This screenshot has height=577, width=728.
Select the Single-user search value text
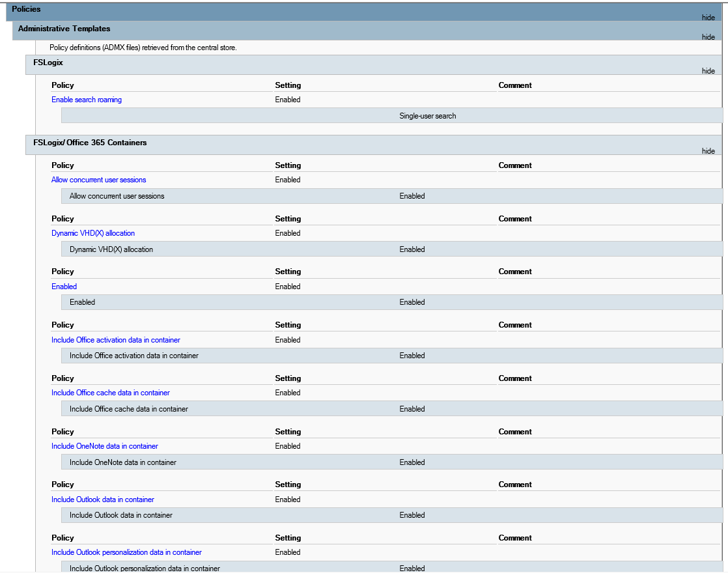428,116
